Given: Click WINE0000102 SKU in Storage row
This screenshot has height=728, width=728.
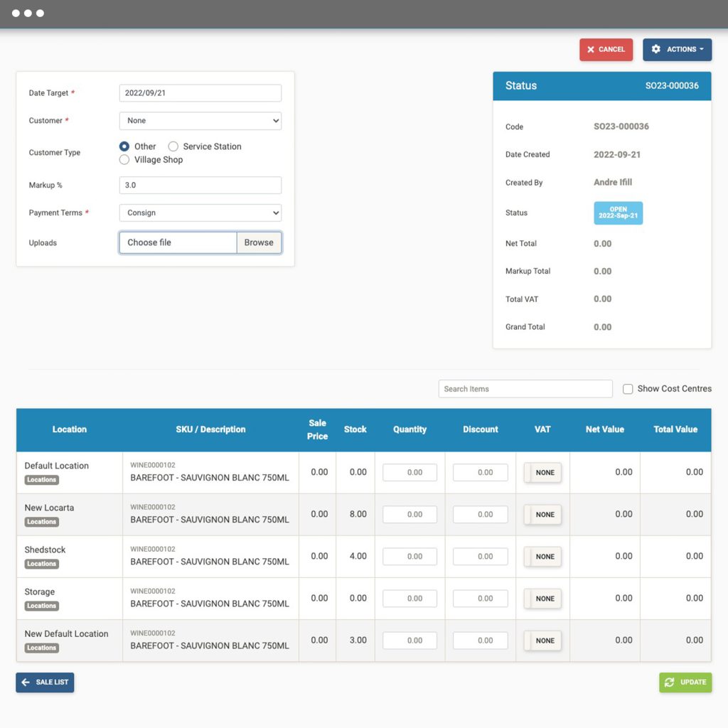Looking at the screenshot, I should click(153, 591).
